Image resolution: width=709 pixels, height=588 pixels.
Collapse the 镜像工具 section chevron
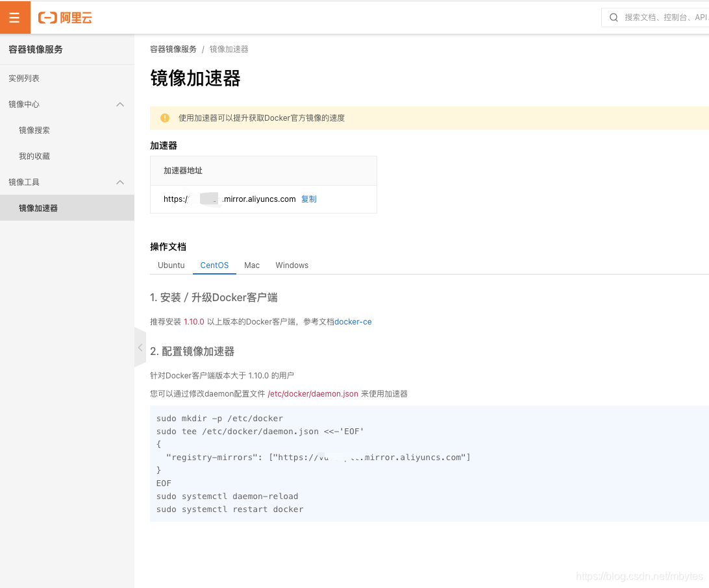[120, 182]
